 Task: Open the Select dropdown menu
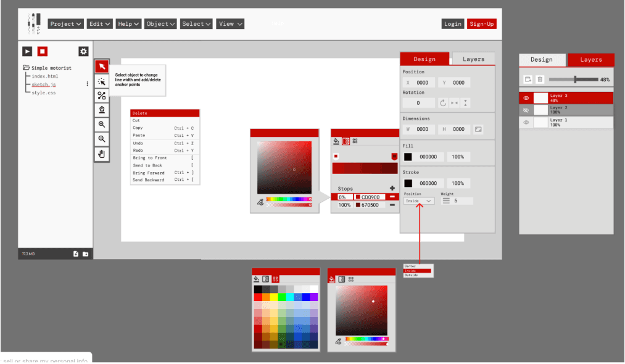pos(196,24)
